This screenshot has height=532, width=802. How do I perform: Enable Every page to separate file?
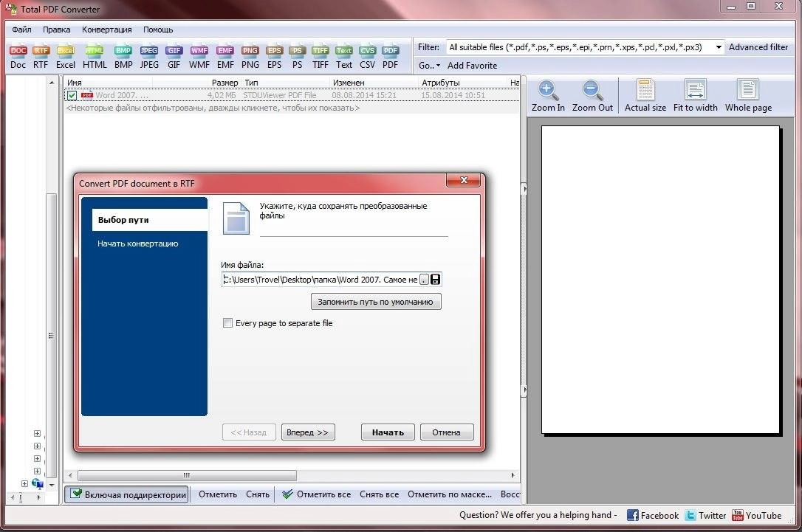click(x=227, y=323)
